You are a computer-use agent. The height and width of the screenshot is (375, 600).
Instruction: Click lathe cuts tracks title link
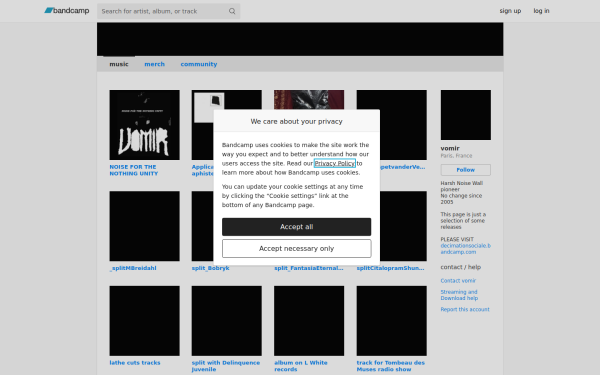135,363
